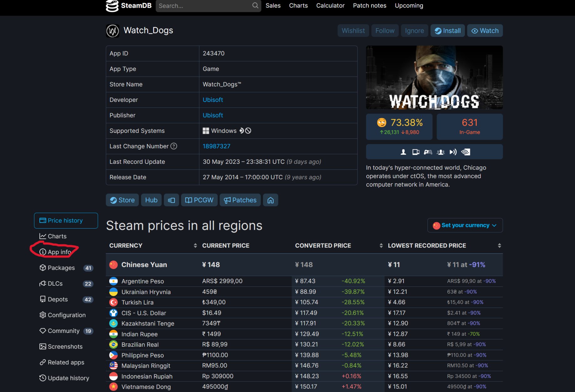Open the App info sidebar tab
Screen dimensions: 575x392
coord(66,252)
